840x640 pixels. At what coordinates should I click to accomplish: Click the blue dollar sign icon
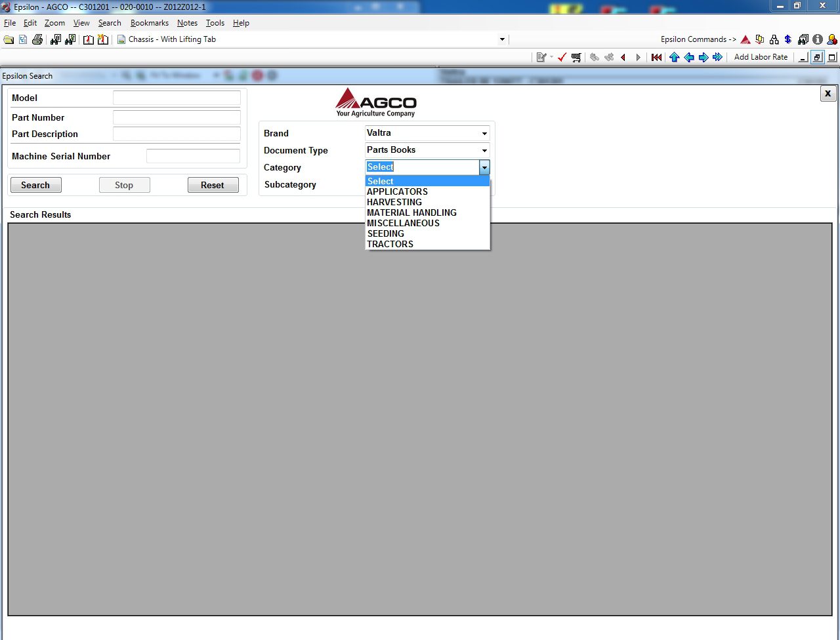788,39
